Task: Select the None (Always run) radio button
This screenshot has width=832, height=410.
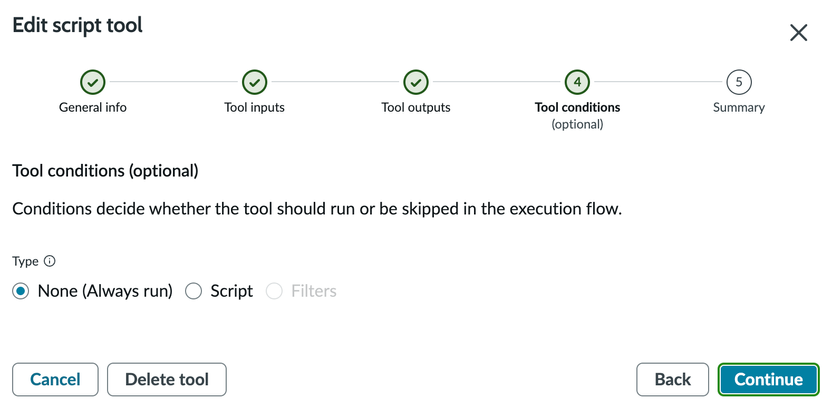Action: (x=21, y=291)
